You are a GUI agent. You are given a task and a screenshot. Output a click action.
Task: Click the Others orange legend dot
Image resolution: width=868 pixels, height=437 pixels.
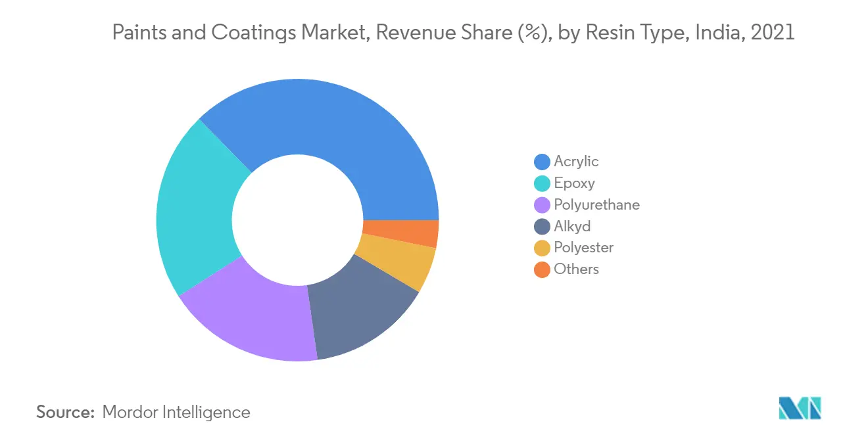tap(542, 269)
